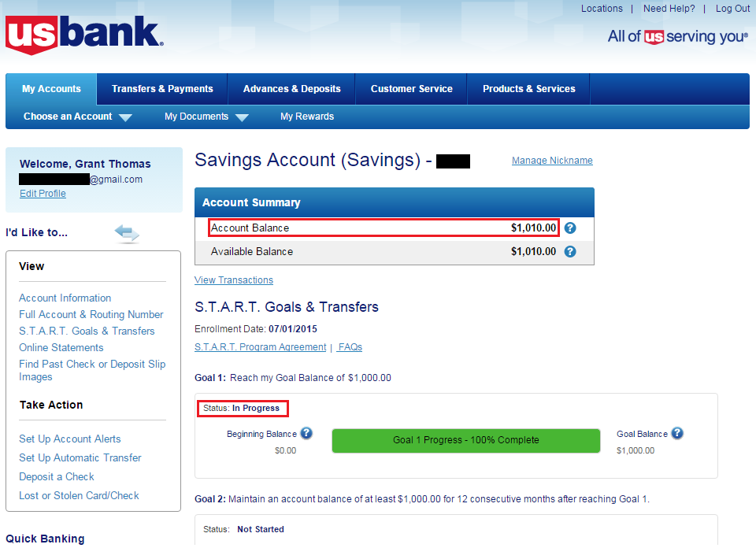Go to Customer Service tab
The height and width of the screenshot is (548, 756).
tap(411, 89)
